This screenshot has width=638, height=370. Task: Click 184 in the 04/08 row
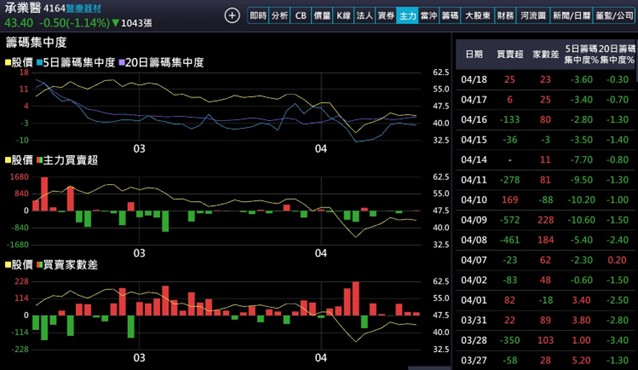pyautogui.click(x=546, y=240)
